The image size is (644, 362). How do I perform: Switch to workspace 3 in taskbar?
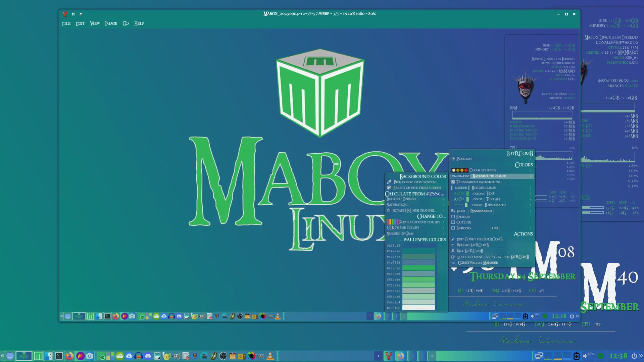click(x=423, y=356)
